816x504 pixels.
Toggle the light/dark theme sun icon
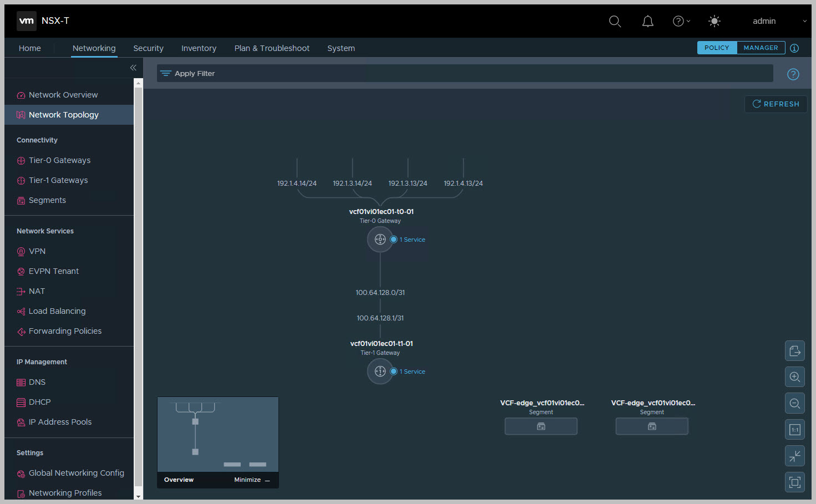(714, 21)
